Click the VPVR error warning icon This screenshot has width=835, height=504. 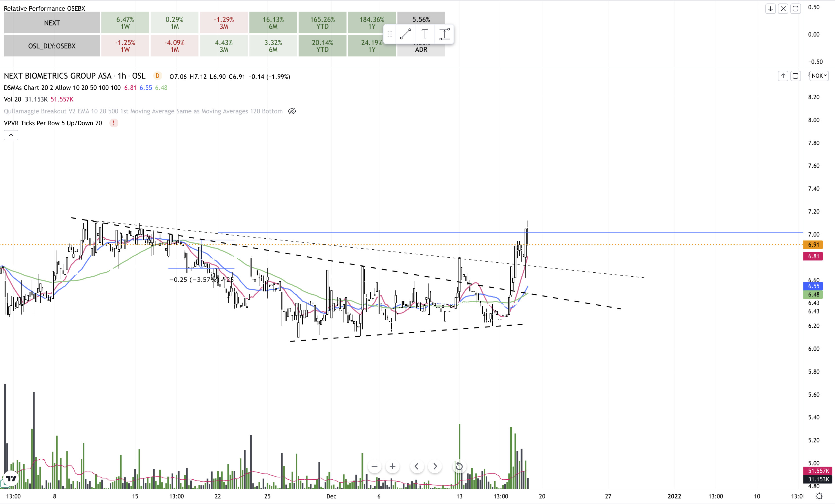pos(113,123)
